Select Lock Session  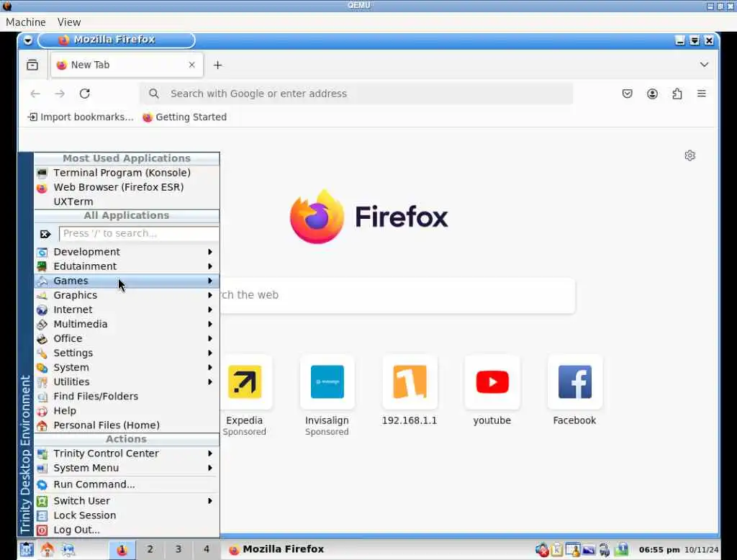126,515
